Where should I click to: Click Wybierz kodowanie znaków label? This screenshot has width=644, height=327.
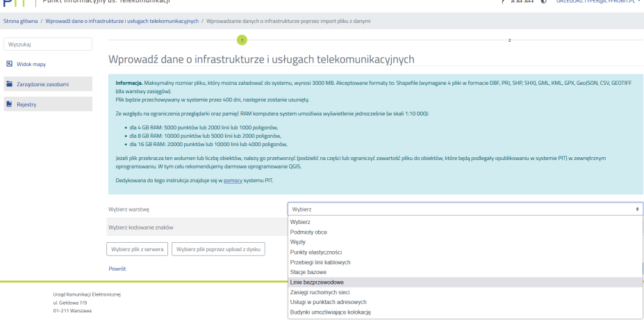point(140,227)
